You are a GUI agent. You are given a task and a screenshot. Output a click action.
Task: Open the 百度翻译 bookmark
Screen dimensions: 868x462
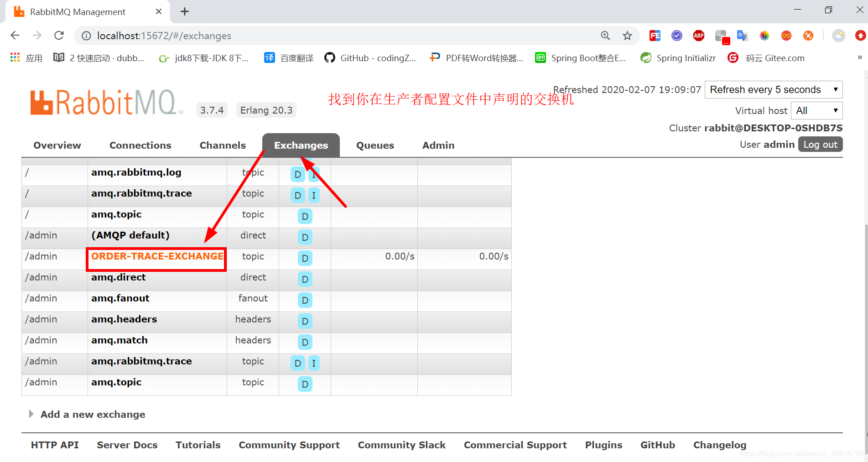pos(289,58)
